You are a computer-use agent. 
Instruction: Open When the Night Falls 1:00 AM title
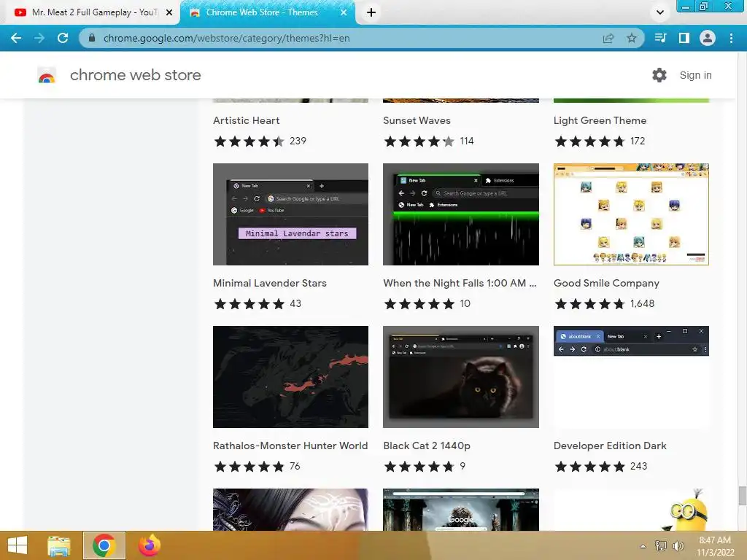coord(460,283)
